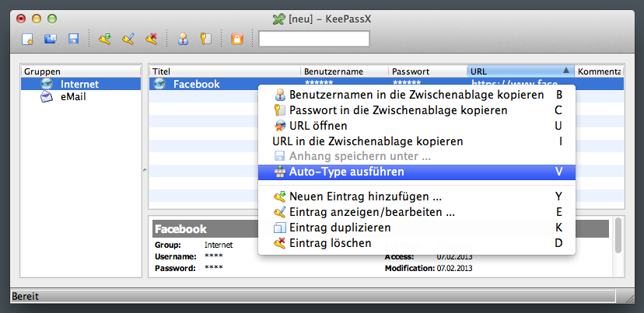Choose URL öffnen from context menu

(417, 126)
